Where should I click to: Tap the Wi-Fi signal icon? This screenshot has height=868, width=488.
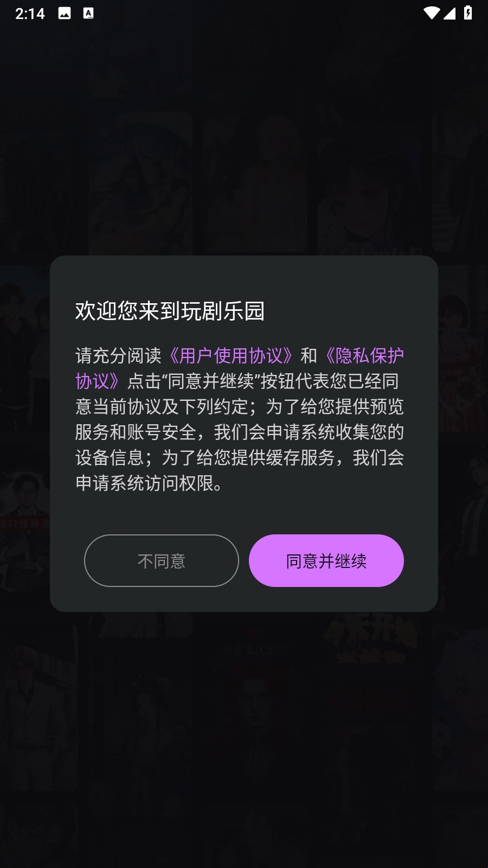432,13
